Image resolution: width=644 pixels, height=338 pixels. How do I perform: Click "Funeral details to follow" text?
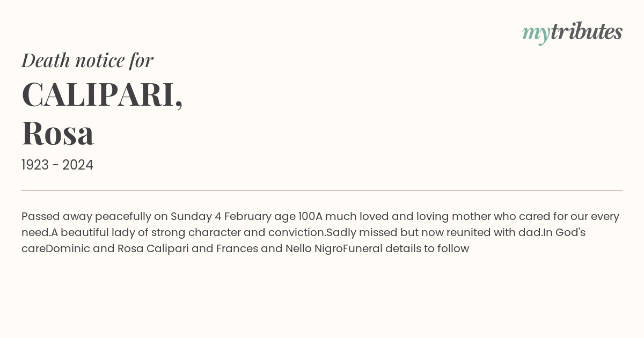coord(406,249)
